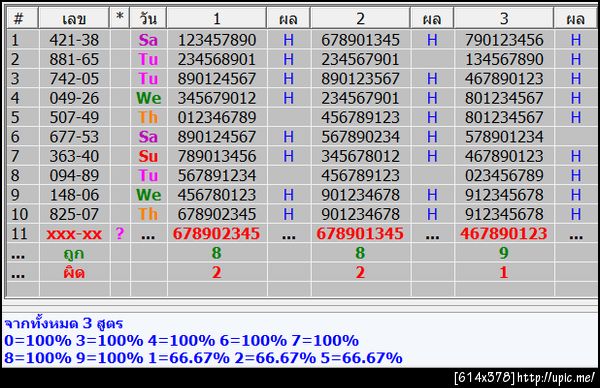Click the red 1 wrong count
The image size is (600, 388).
504,272
